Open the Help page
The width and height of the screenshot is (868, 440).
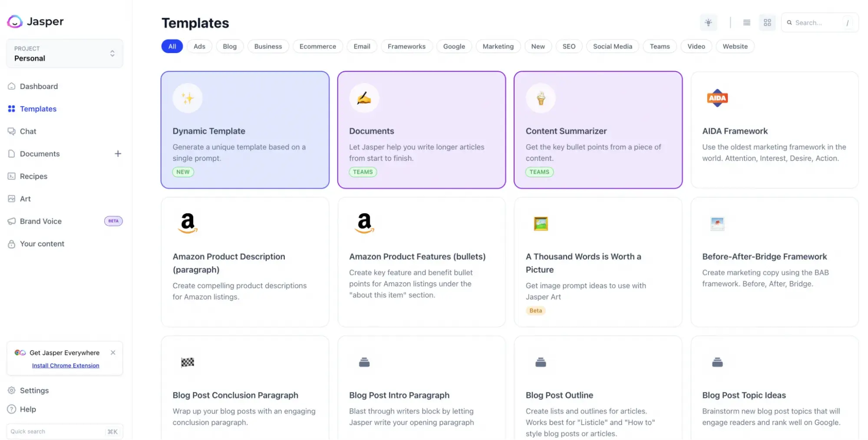[x=28, y=409]
